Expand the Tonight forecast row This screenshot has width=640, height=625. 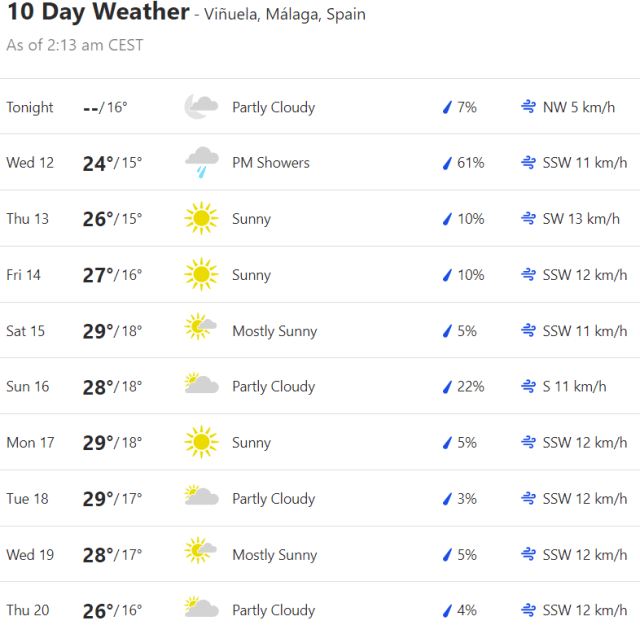coord(320,107)
